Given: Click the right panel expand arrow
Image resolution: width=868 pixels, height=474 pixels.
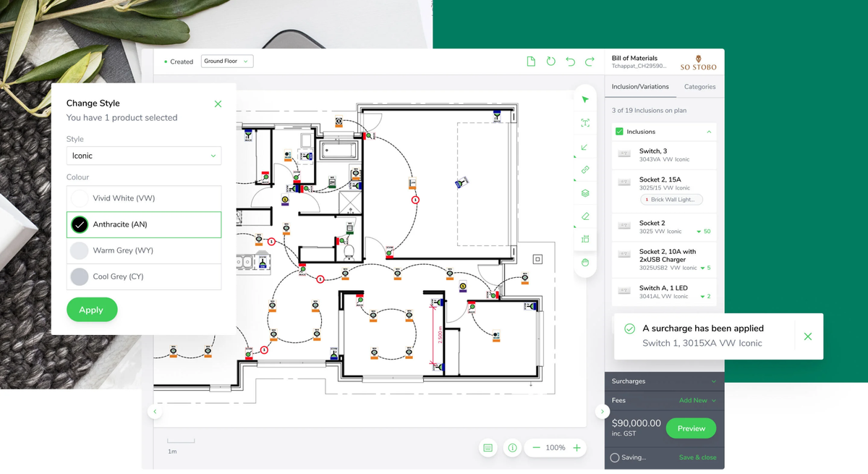Looking at the screenshot, I should click(x=602, y=412).
